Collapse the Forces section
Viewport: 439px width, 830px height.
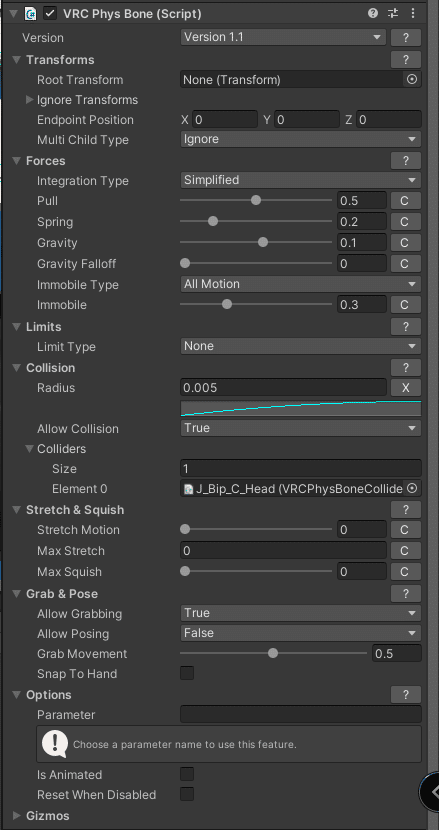16,160
